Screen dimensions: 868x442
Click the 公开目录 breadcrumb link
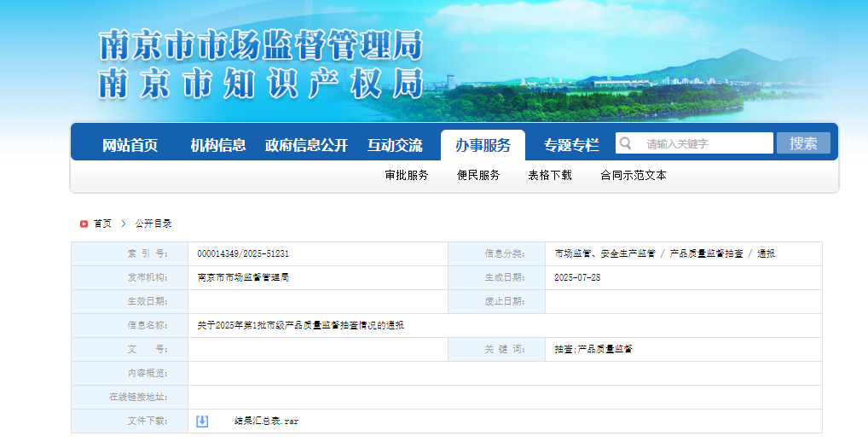153,224
